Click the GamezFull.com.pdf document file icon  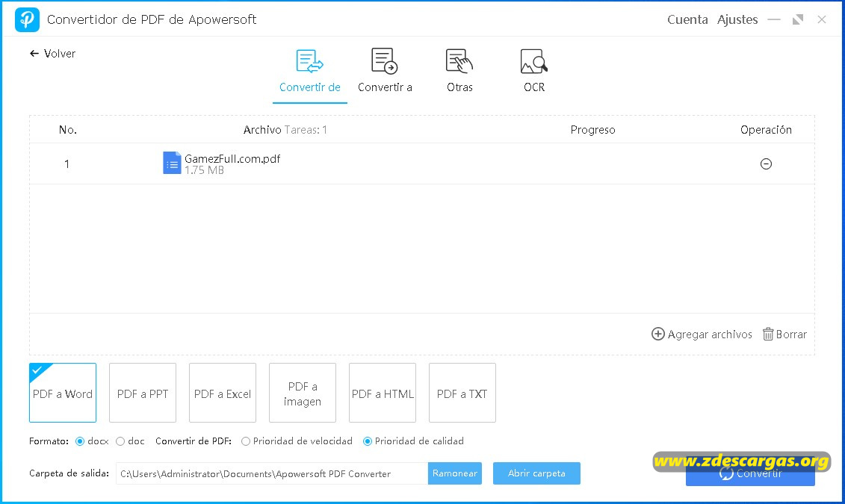tap(172, 164)
